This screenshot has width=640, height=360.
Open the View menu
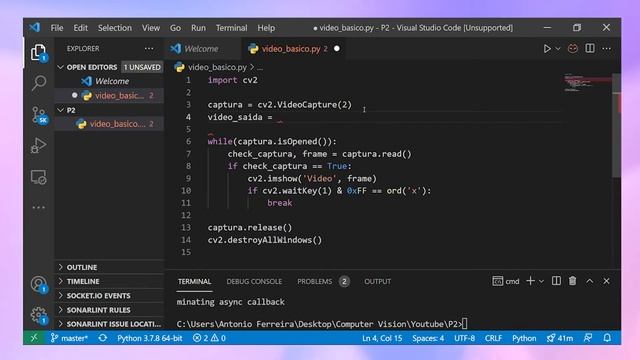pos(151,28)
